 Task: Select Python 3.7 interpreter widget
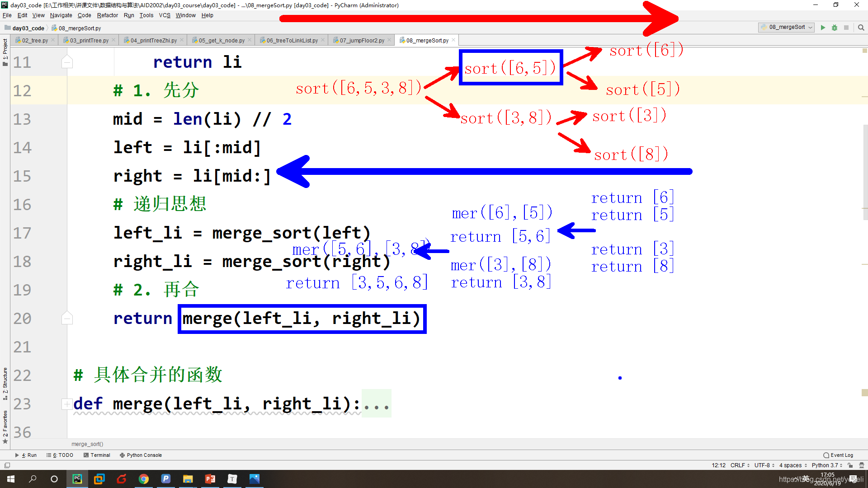(x=827, y=465)
